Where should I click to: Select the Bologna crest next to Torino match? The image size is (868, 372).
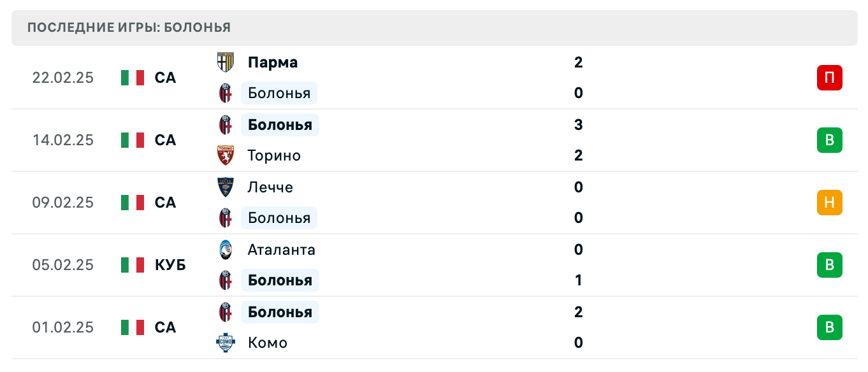pyautogui.click(x=226, y=124)
